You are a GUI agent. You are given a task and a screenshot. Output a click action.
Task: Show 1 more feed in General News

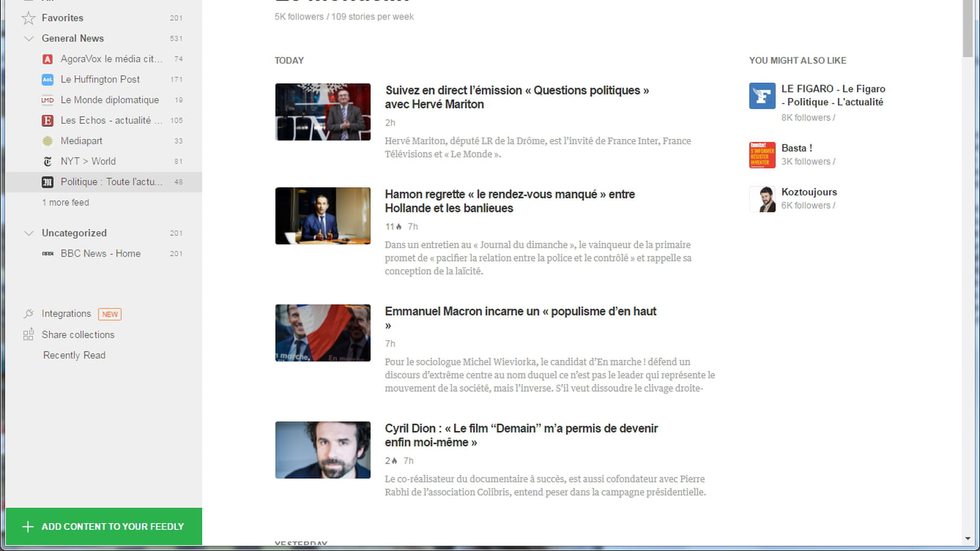(x=66, y=203)
